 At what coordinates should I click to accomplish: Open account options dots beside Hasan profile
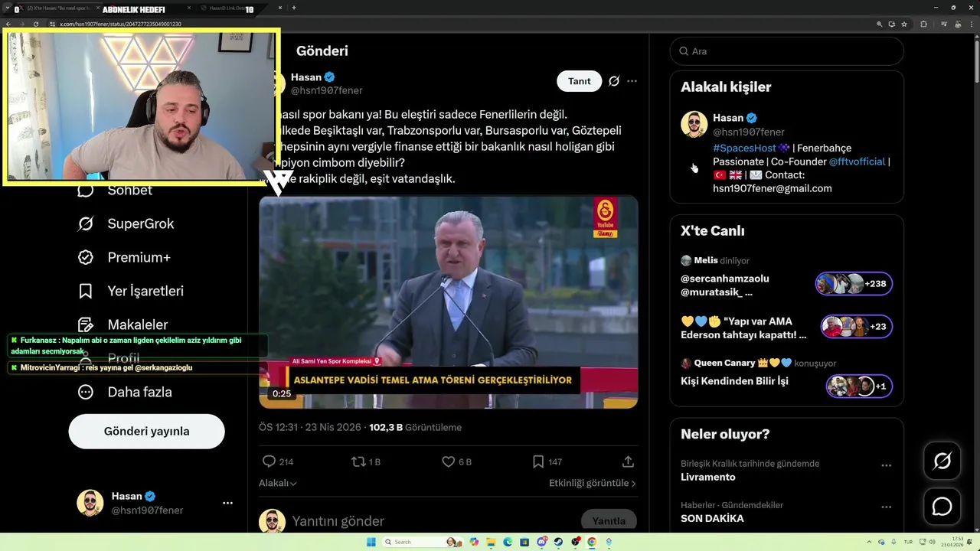click(x=227, y=503)
